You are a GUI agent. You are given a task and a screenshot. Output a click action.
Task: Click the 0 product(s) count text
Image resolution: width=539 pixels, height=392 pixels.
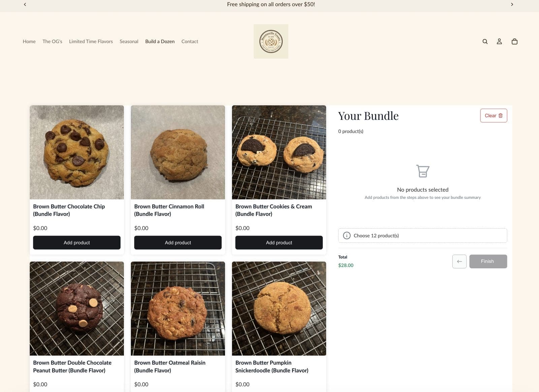(x=351, y=131)
